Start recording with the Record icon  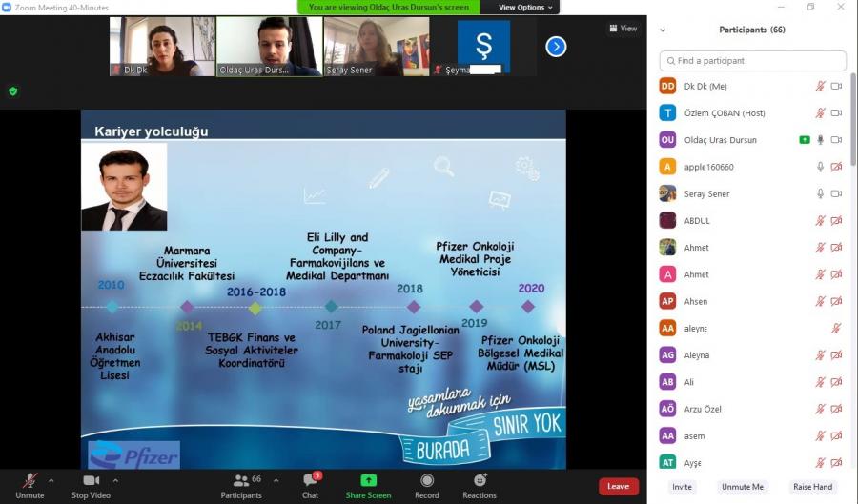point(427,481)
